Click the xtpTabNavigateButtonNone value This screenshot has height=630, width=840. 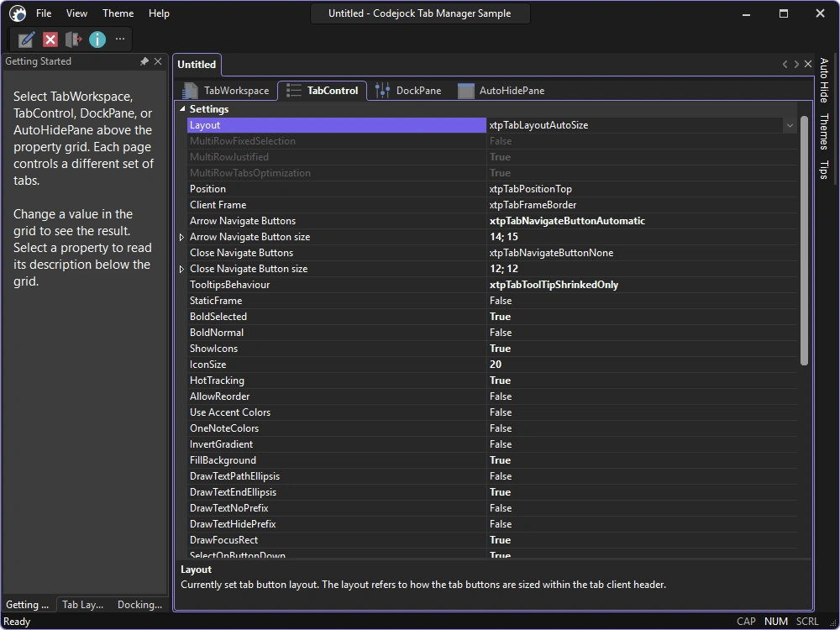pyautogui.click(x=551, y=253)
